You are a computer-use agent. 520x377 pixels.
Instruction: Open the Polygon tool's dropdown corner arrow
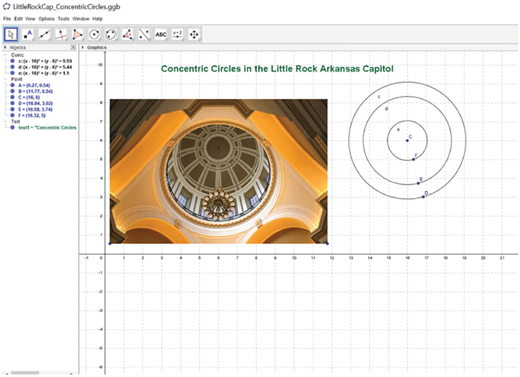coord(83,40)
